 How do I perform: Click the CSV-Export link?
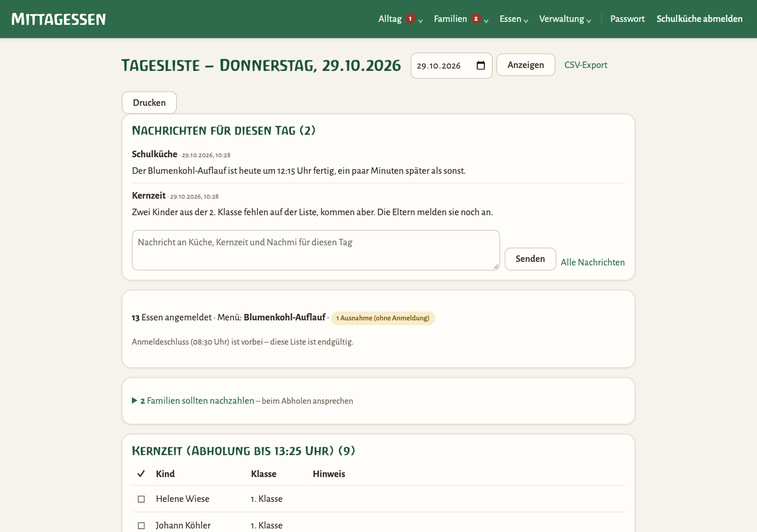(x=585, y=65)
